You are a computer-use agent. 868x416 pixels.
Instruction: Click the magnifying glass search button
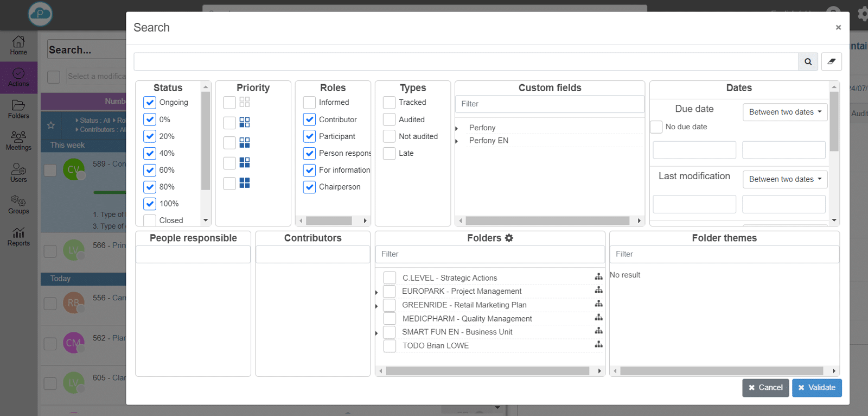808,62
